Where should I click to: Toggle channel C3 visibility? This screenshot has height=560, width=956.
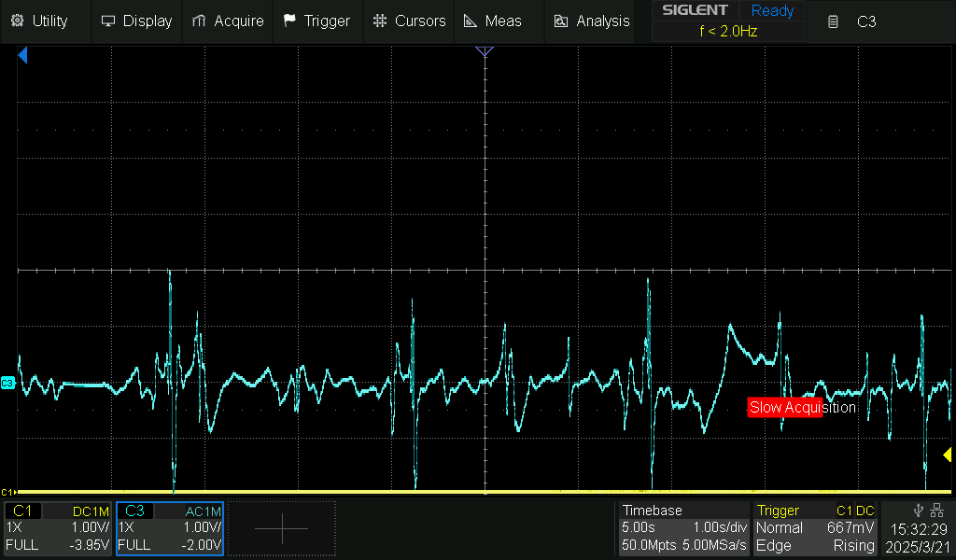(x=135, y=511)
